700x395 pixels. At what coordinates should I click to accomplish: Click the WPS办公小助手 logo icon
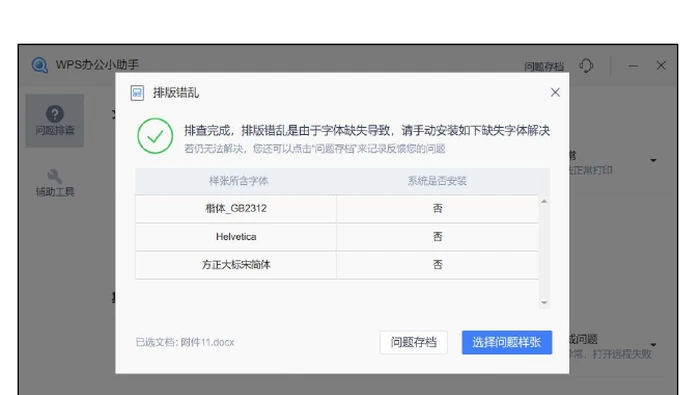click(40, 65)
